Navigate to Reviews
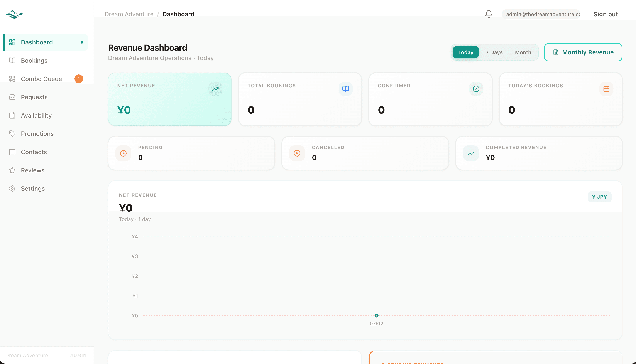The height and width of the screenshot is (364, 636). click(46, 170)
